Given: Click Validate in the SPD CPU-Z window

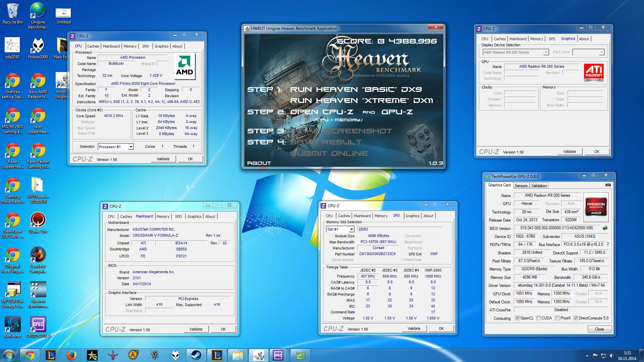Looking at the screenshot, I should [x=414, y=328].
